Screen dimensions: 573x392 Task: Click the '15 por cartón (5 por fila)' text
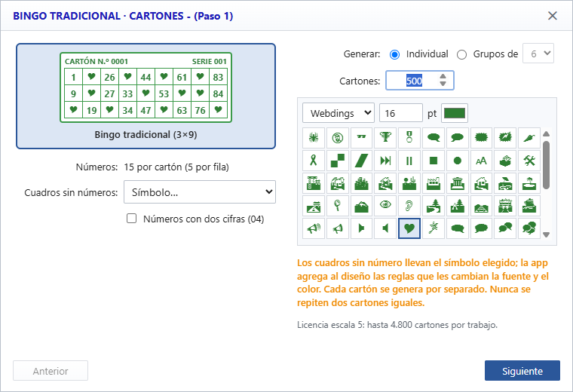point(176,167)
